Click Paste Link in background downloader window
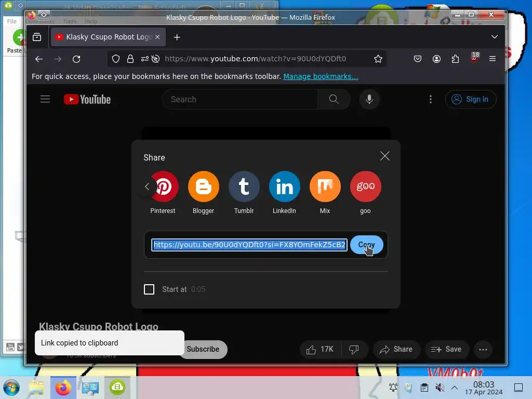This screenshot has height=399, width=532. (15, 42)
